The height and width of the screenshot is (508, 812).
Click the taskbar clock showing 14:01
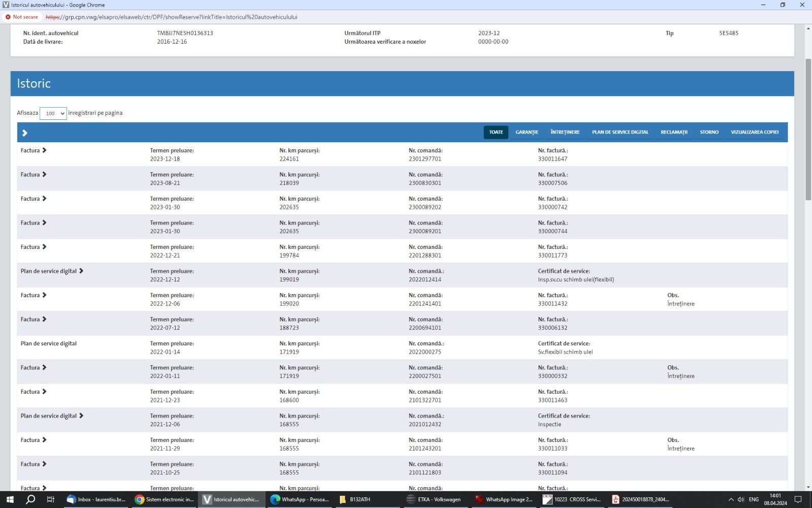775,499
